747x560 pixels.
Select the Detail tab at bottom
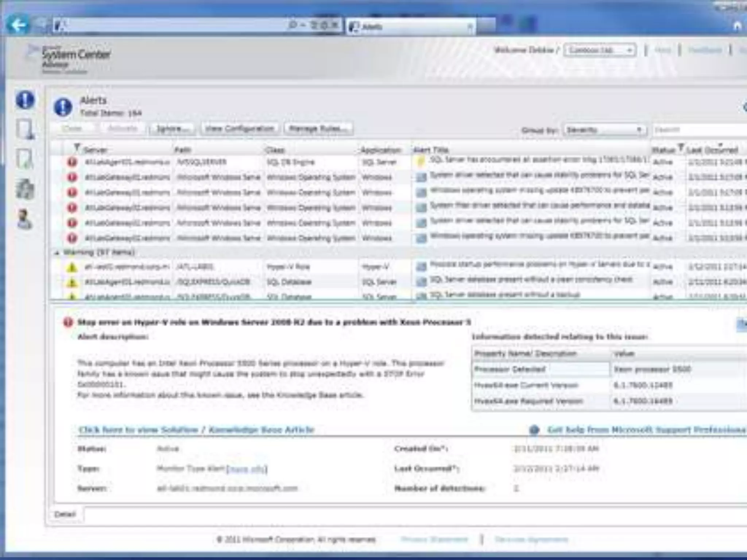[x=65, y=514]
